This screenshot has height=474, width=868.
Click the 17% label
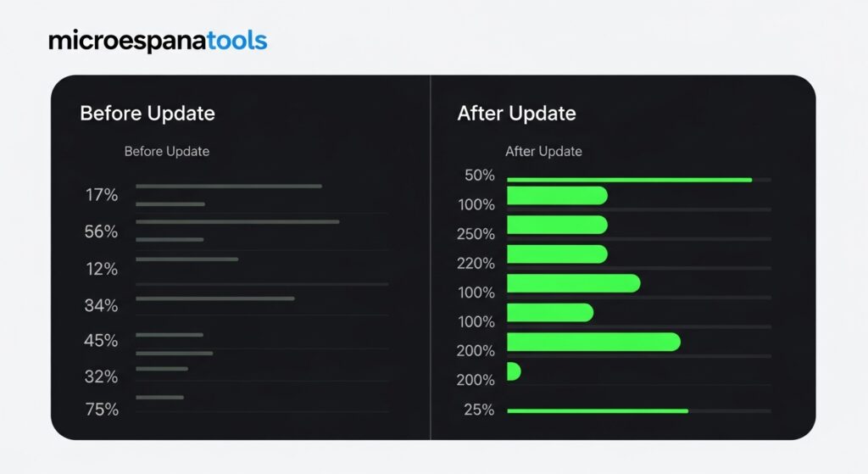pyautogui.click(x=102, y=195)
